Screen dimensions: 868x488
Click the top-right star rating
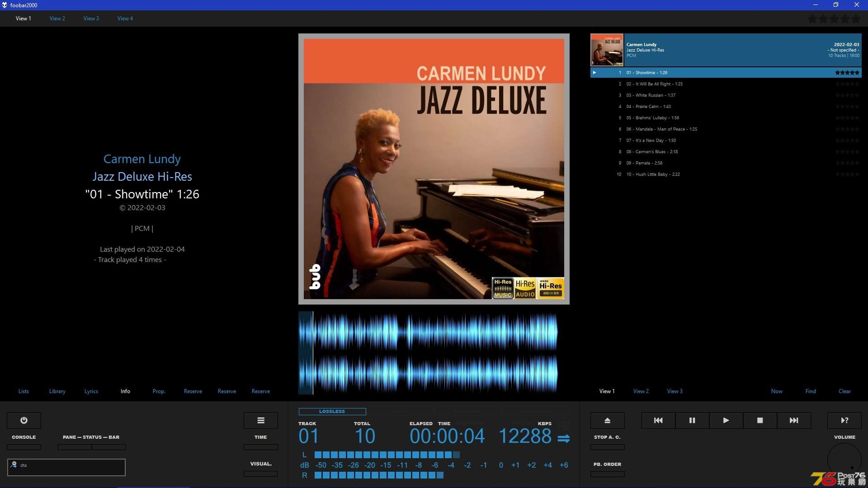click(x=834, y=19)
